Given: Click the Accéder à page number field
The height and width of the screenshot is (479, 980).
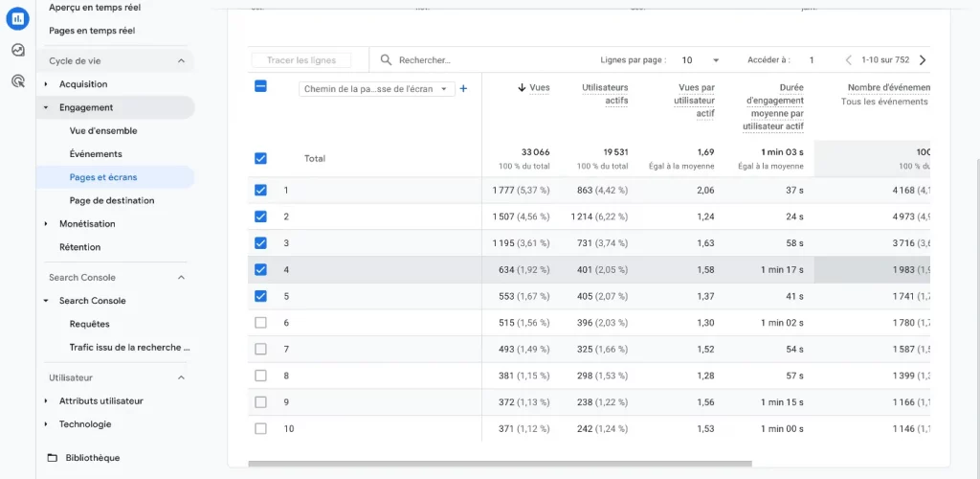Looking at the screenshot, I should [x=812, y=60].
